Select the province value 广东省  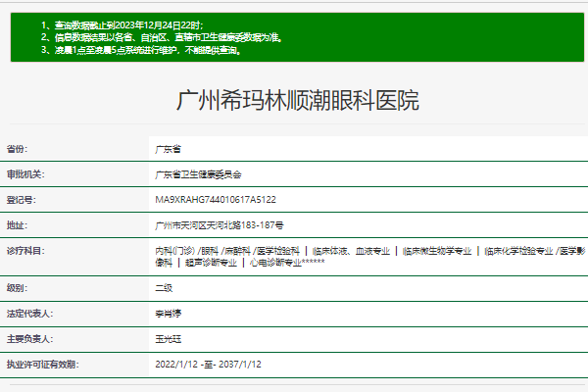click(168, 149)
